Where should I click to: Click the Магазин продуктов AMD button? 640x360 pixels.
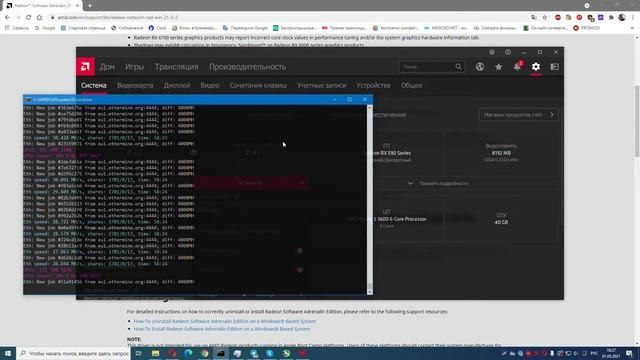[x=518, y=115]
